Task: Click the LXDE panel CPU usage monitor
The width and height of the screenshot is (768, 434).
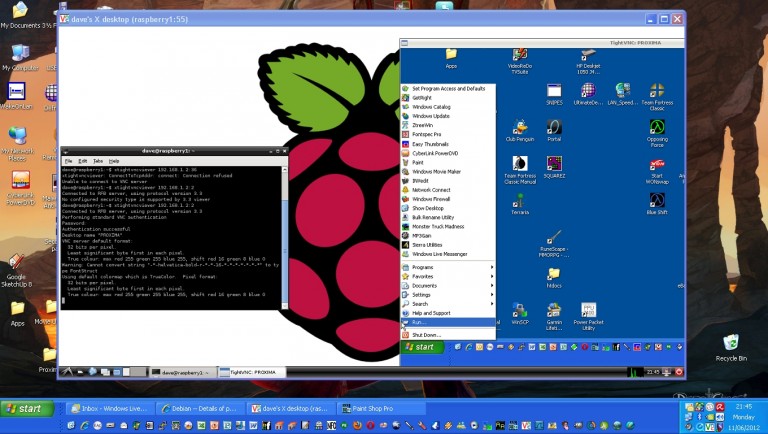Action: tap(635, 372)
